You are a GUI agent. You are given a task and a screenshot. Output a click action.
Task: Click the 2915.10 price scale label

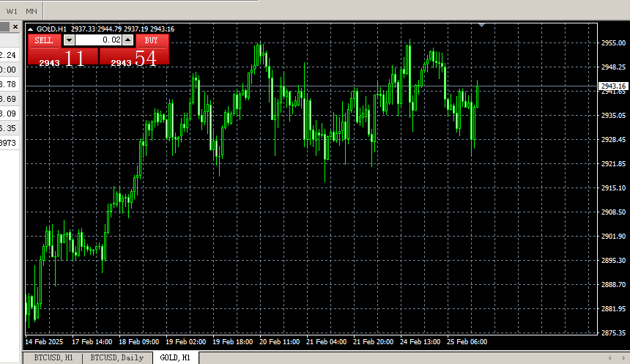(x=613, y=187)
